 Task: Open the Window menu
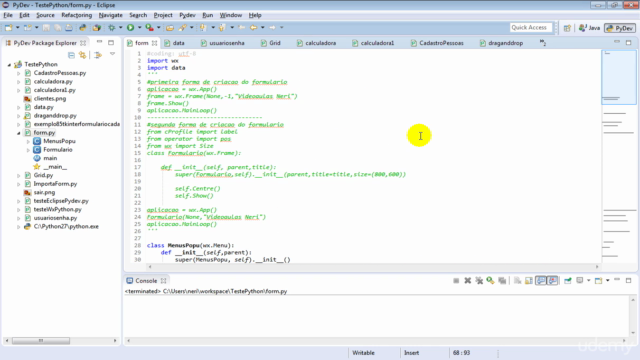pyautogui.click(x=231, y=15)
